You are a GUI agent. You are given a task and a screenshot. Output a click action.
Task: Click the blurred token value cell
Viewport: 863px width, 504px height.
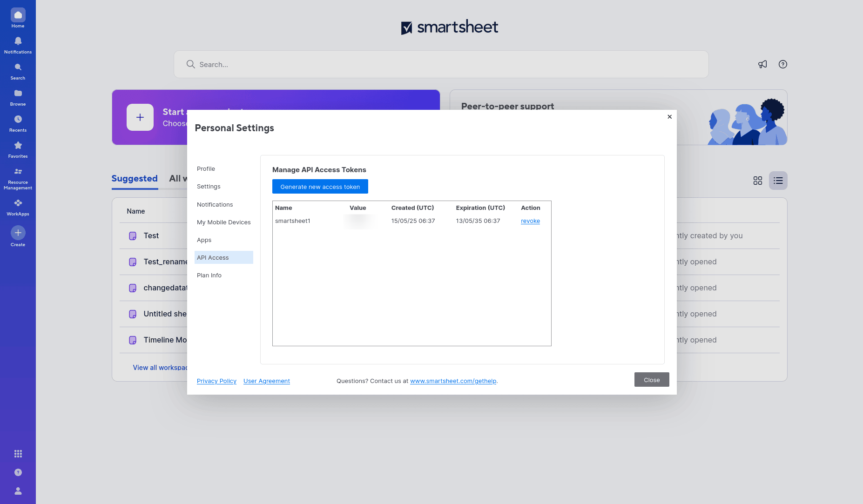[359, 221]
